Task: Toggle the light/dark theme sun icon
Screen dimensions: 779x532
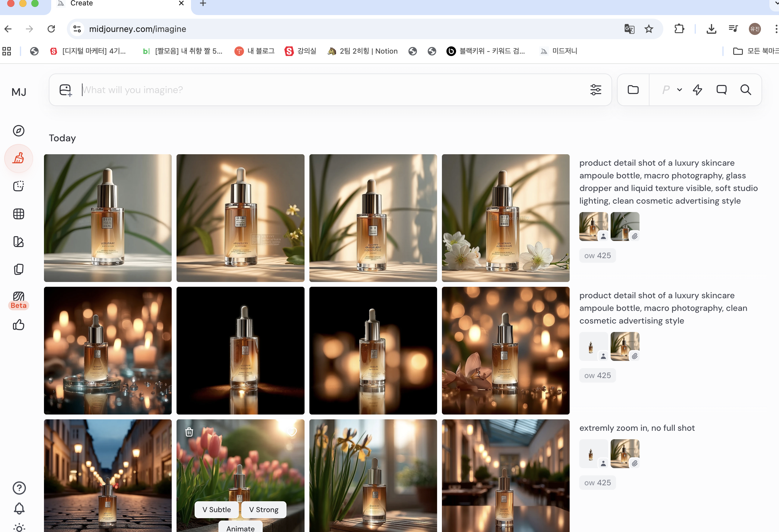Action: (19, 528)
